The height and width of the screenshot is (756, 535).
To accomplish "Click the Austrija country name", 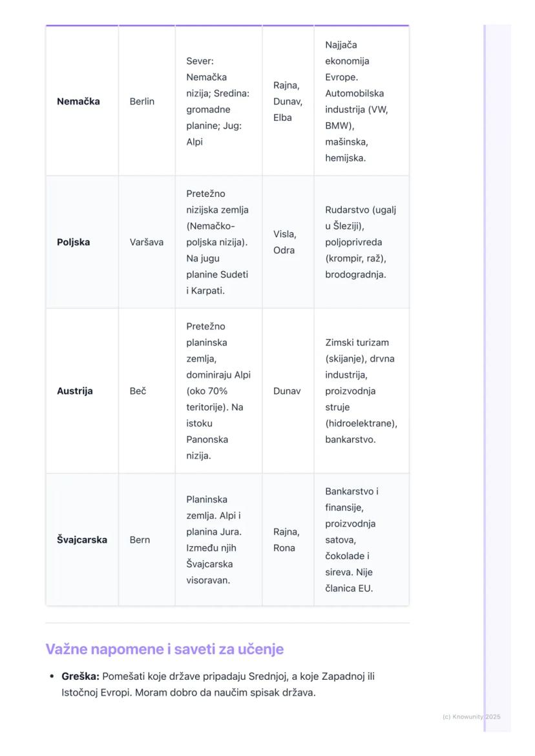I will pos(75,391).
